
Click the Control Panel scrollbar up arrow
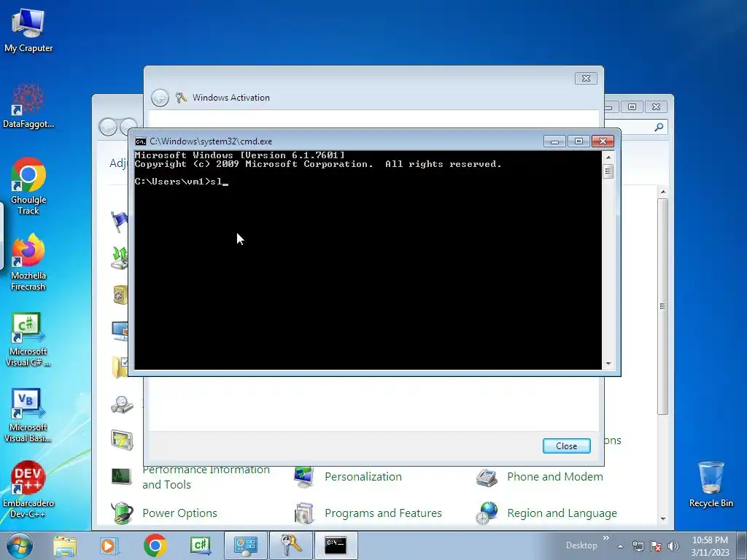click(662, 192)
